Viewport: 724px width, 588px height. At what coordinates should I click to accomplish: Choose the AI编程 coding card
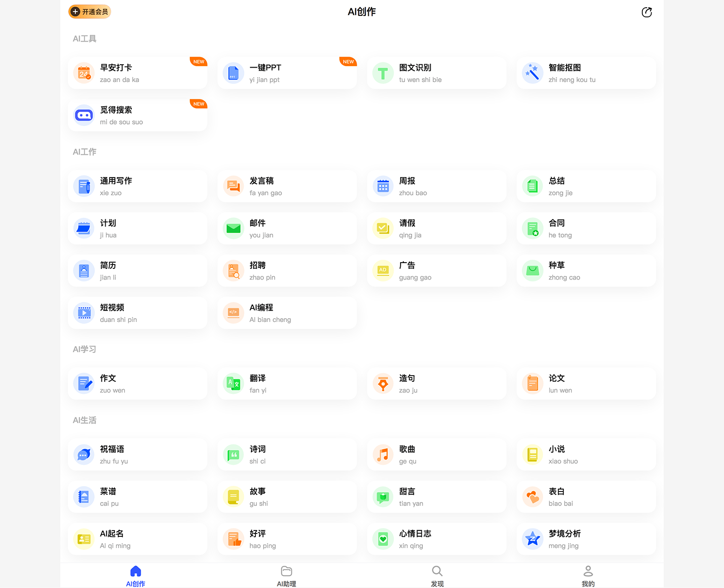click(x=287, y=313)
